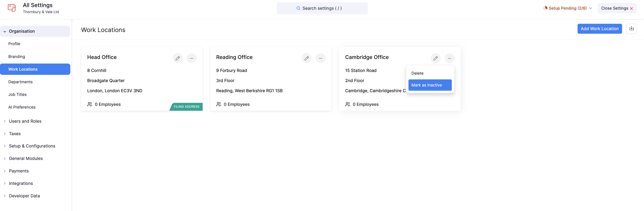Choose Delete from the context menu
644x211 pixels.
430,73
